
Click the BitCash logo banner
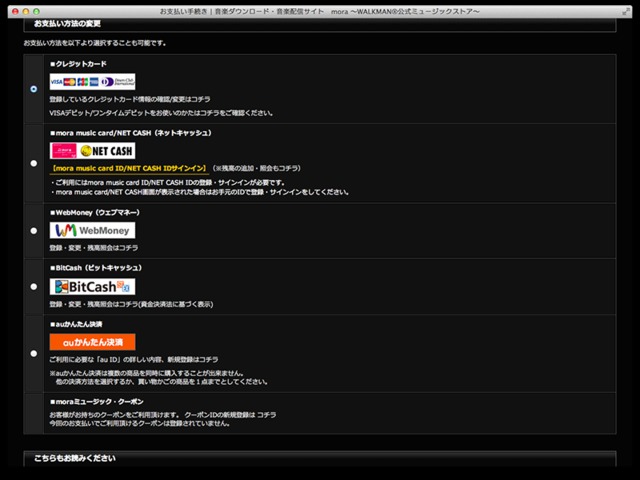pyautogui.click(x=92, y=287)
